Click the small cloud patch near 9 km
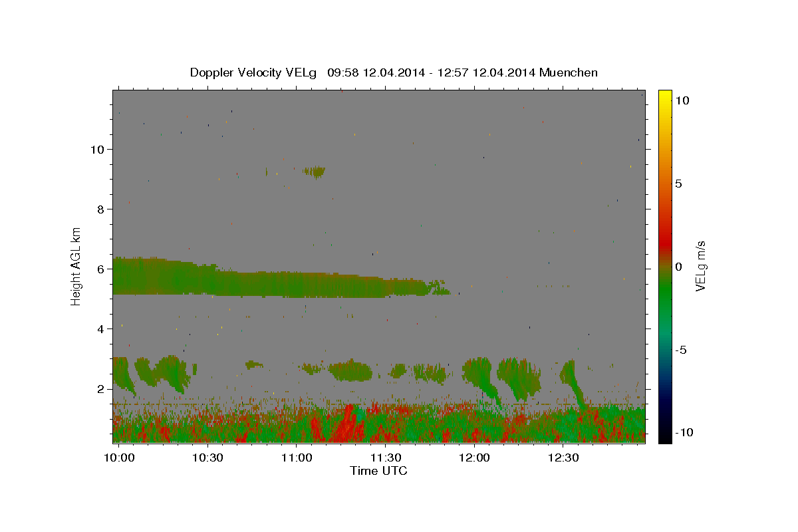 coord(314,172)
